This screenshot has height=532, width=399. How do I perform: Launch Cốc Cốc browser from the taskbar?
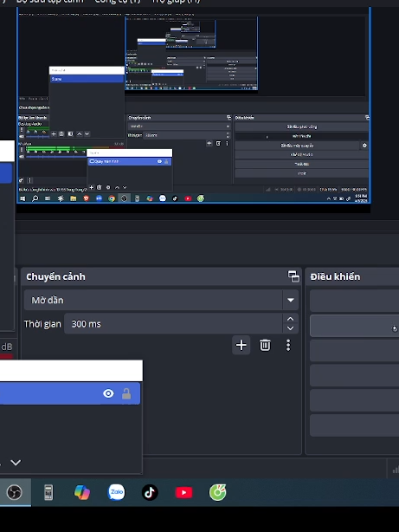[217, 492]
